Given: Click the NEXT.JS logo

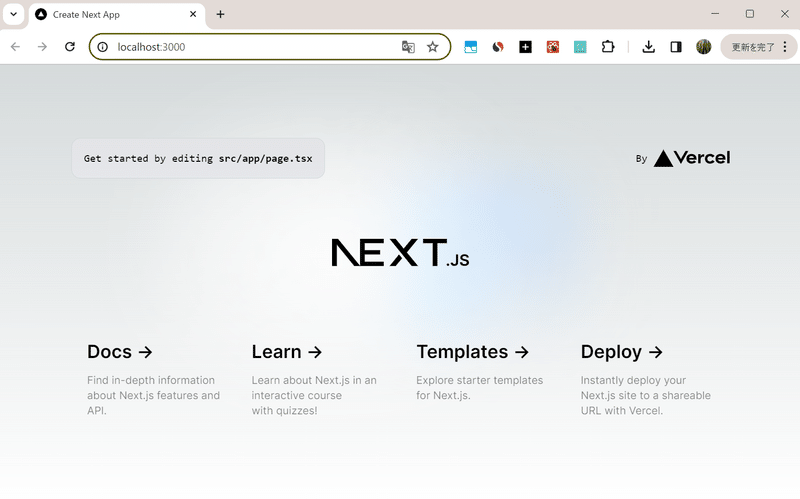Looking at the screenshot, I should [x=400, y=253].
